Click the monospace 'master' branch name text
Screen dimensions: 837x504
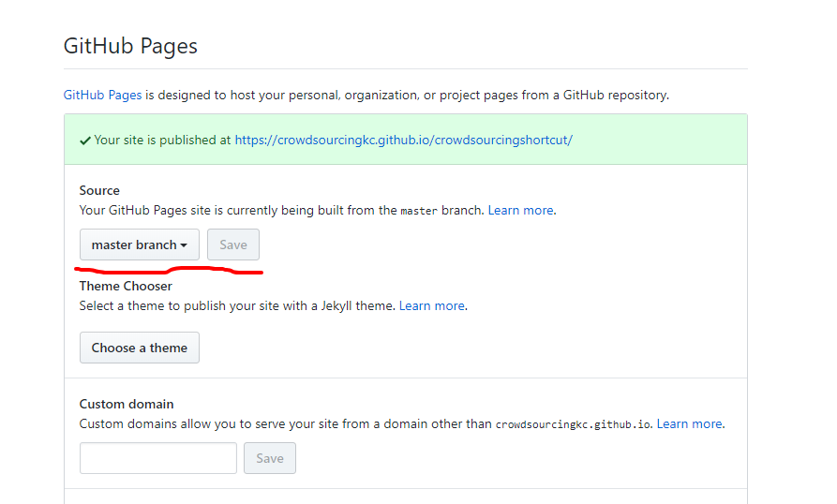[x=419, y=211]
